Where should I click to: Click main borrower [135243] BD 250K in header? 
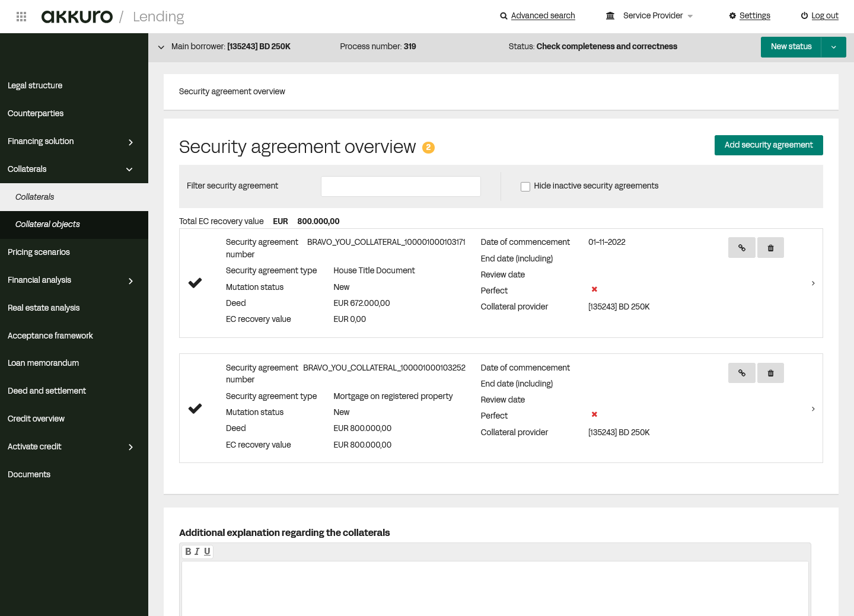pos(259,46)
